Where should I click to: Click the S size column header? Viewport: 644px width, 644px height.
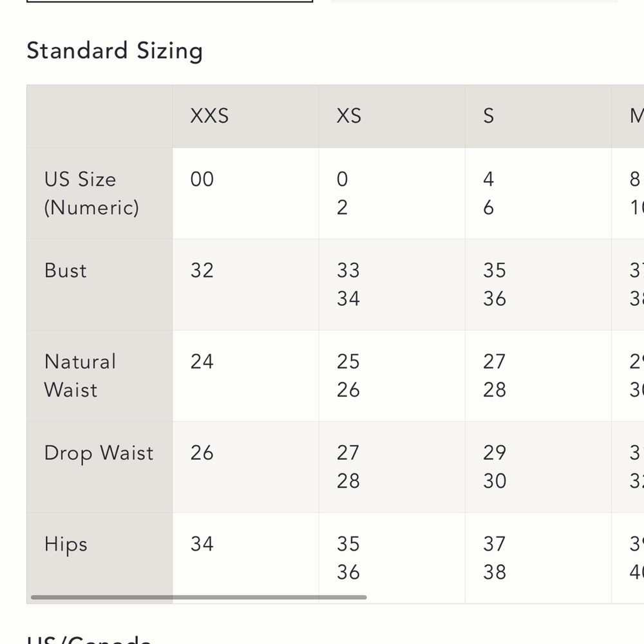pos(538,116)
